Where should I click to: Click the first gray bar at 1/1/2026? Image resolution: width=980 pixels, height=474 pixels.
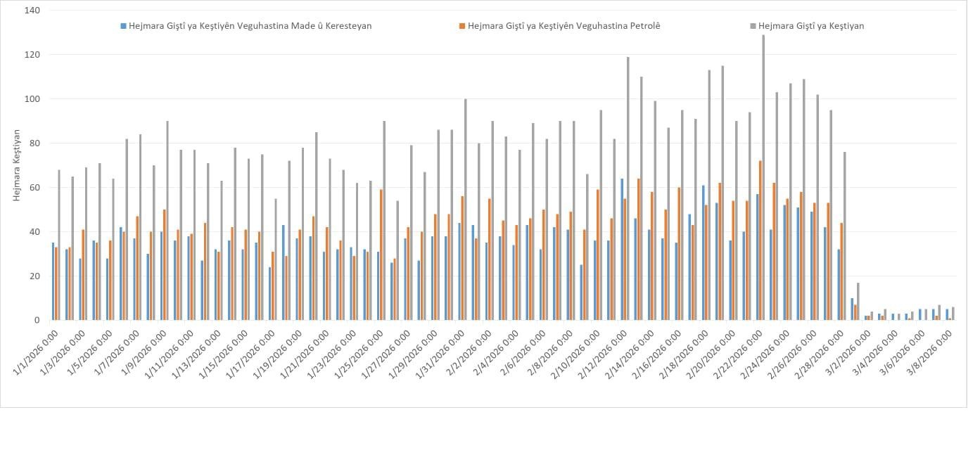[59, 245]
